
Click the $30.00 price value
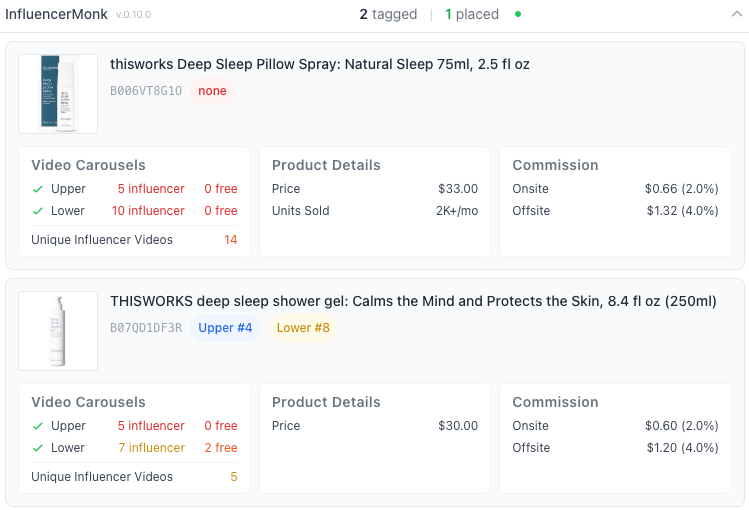point(458,425)
